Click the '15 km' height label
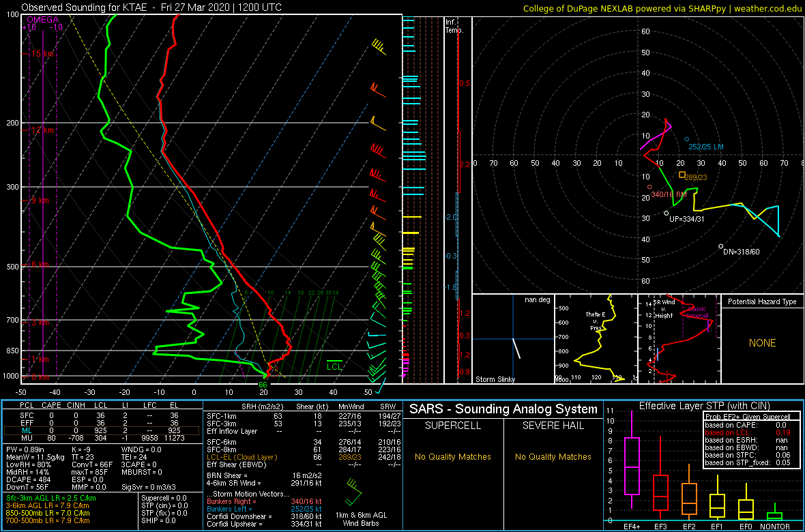 coord(42,53)
